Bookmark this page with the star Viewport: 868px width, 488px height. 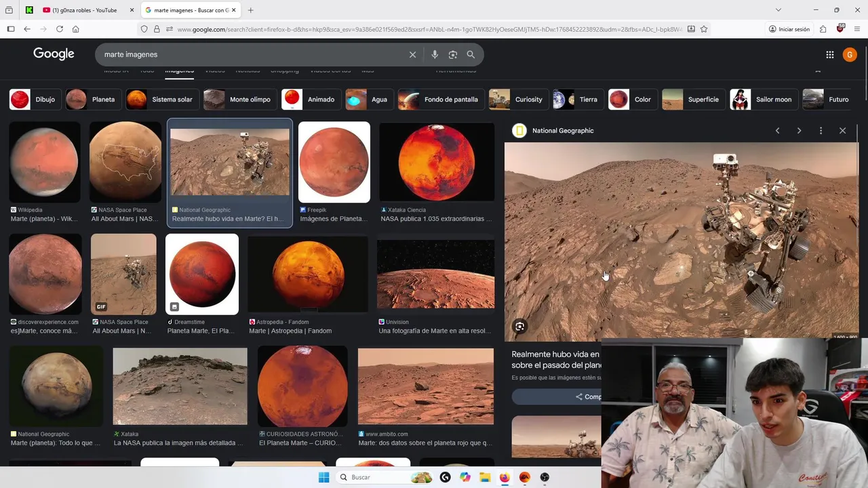coord(704,29)
